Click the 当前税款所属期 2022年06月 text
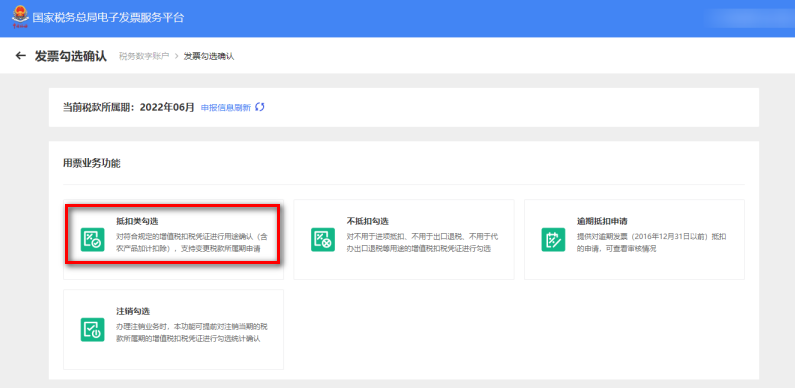The width and height of the screenshot is (795, 388). [128, 108]
